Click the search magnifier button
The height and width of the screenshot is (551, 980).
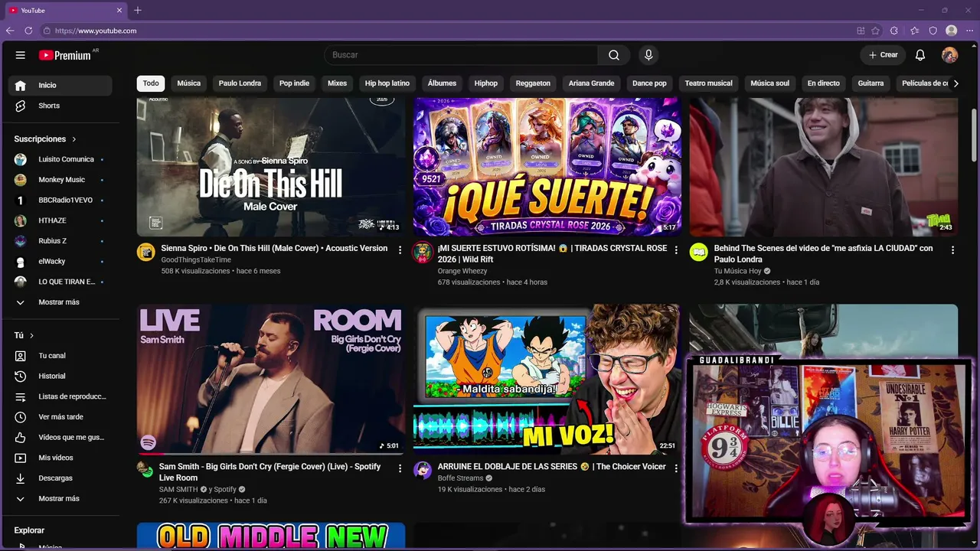click(614, 55)
